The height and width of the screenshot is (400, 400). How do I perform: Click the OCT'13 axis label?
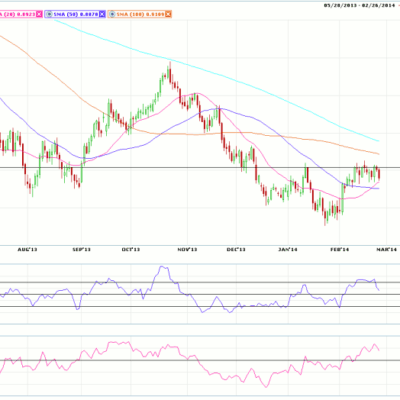tap(131, 249)
